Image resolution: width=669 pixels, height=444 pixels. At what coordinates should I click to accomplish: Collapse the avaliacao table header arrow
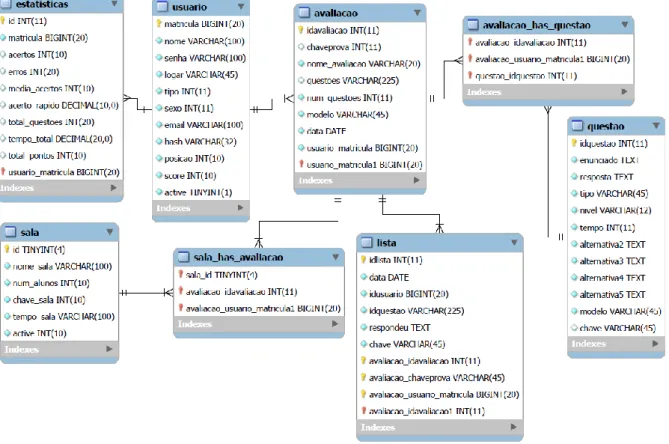[x=417, y=13]
